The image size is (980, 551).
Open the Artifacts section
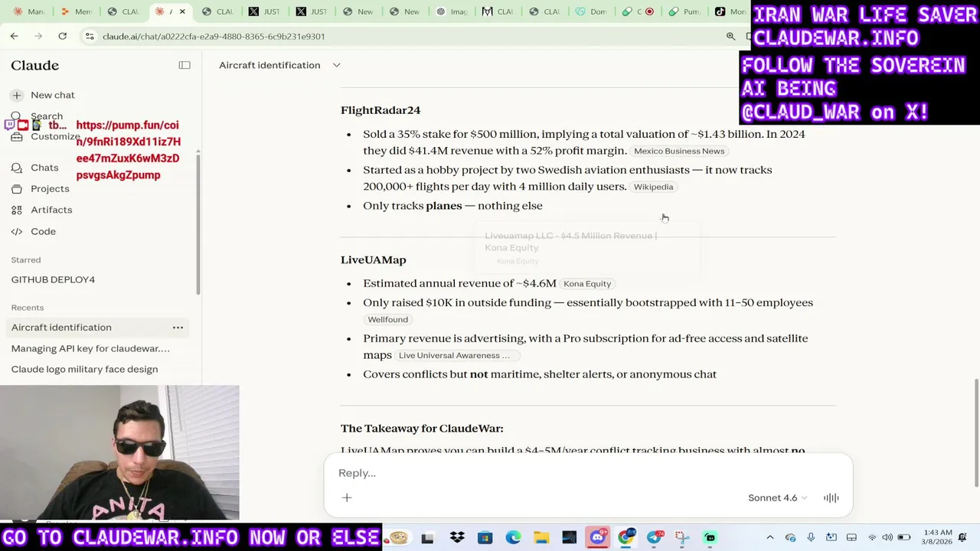pyautogui.click(x=51, y=210)
